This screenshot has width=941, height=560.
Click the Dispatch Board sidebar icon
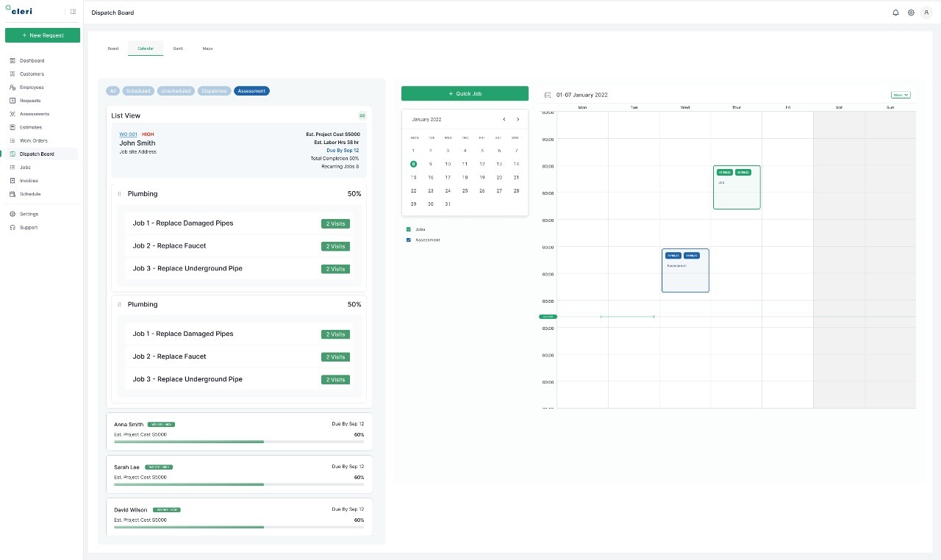click(x=12, y=154)
